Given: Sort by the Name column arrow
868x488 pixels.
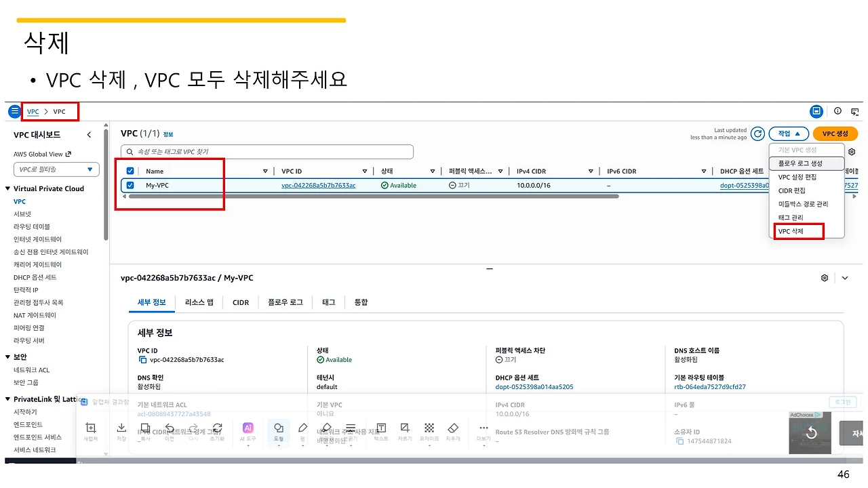Looking at the screenshot, I should pos(265,171).
